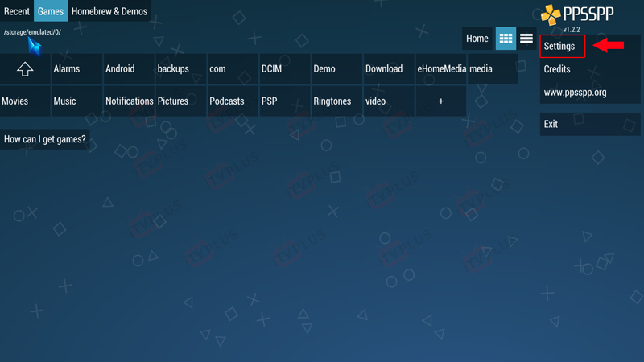This screenshot has height=362, width=644.
Task: Open the eHomeMedia folder
Action: 441,69
